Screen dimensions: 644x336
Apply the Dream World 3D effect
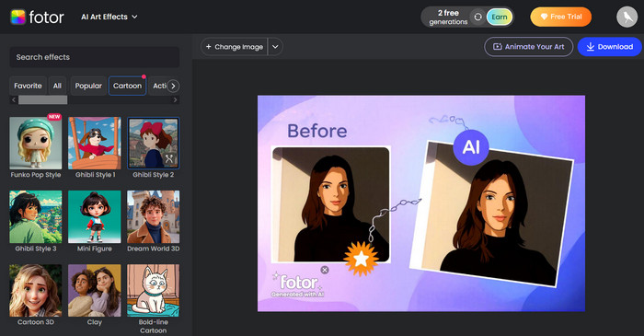[154, 217]
